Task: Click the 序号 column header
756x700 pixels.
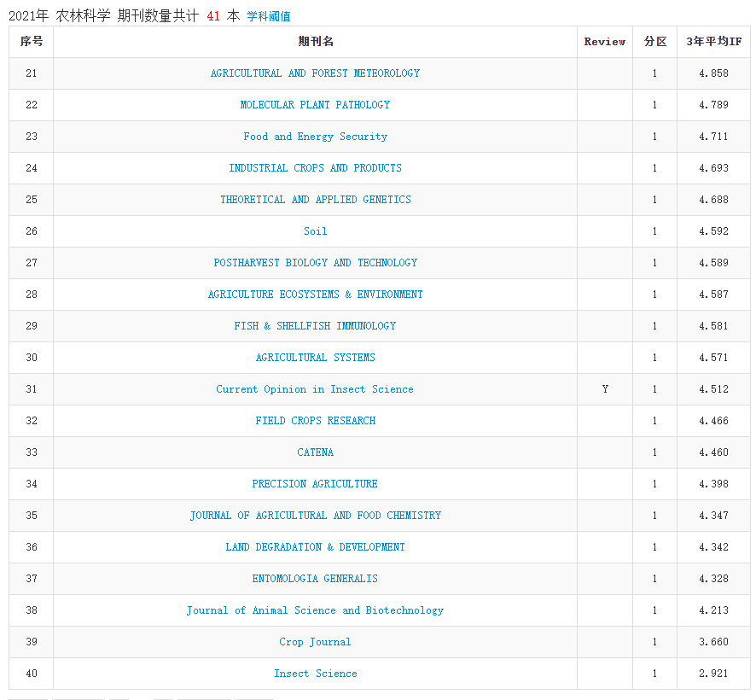Action: (x=32, y=42)
